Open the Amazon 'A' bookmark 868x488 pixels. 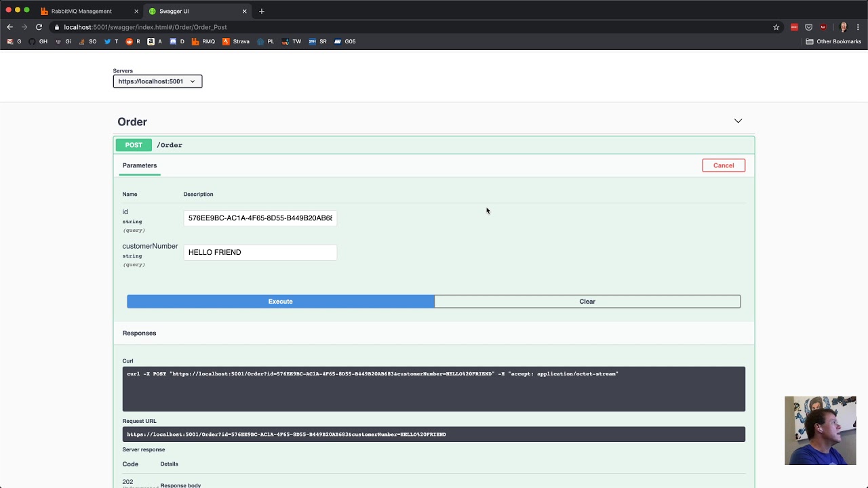pos(155,41)
